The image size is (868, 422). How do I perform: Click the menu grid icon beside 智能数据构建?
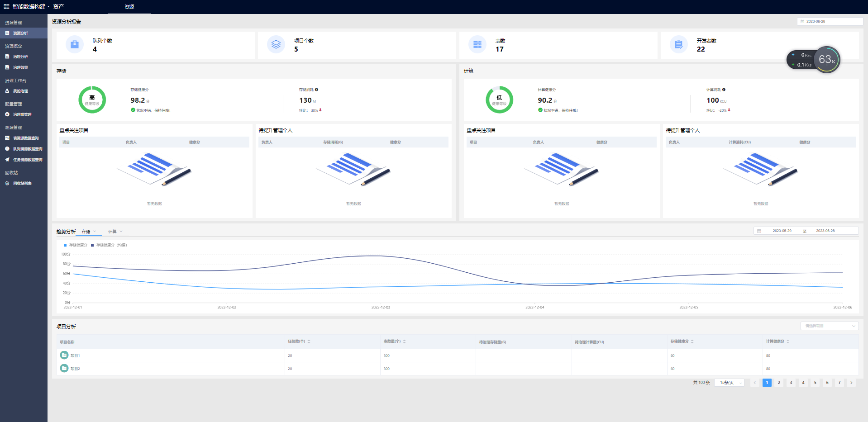pyautogui.click(x=6, y=6)
